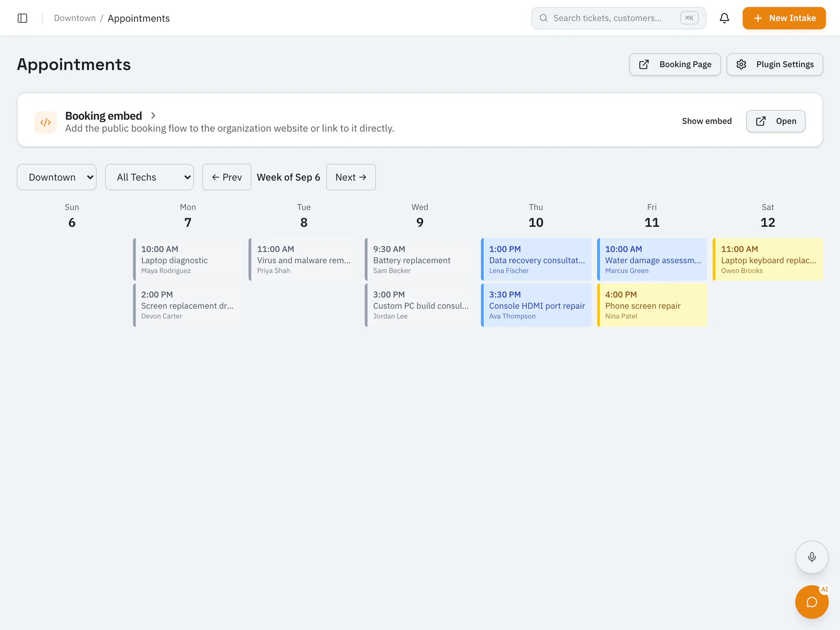Screen dimensions: 840x630
Task: Click the ⌘K shortcut badge
Action: pyautogui.click(x=689, y=18)
